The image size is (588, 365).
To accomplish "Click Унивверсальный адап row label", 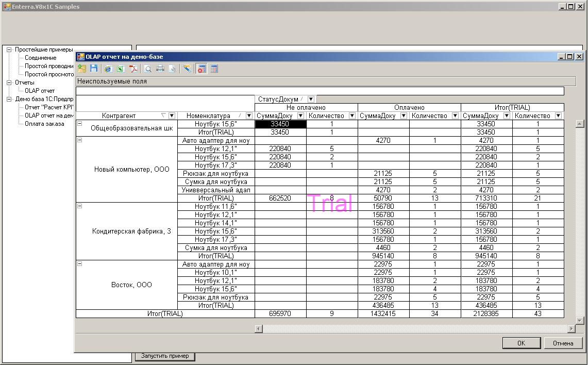I will tap(215, 190).
